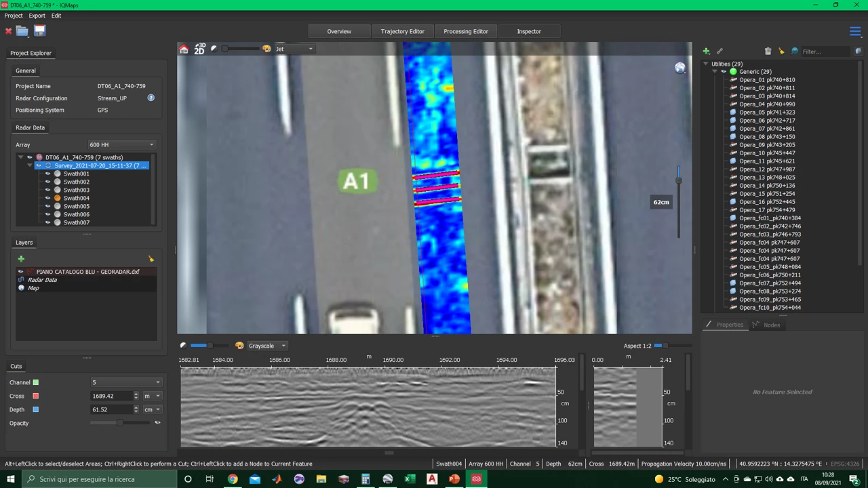
Task: Click the Filter text field in Utilities
Action: tap(826, 52)
